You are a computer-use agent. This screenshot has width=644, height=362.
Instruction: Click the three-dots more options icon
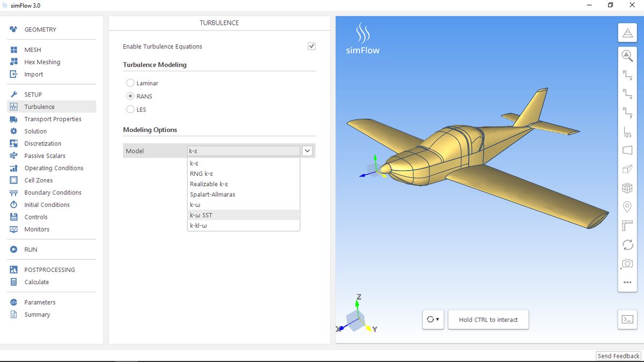pos(627,282)
